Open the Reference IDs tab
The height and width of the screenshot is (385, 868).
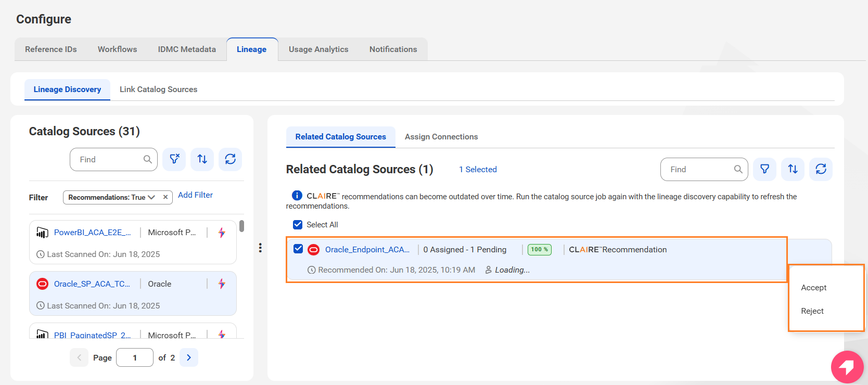[51, 49]
